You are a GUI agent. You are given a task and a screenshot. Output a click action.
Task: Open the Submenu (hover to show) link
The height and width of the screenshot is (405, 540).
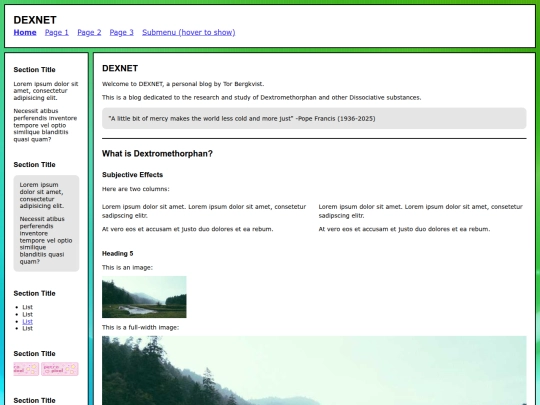point(189,32)
